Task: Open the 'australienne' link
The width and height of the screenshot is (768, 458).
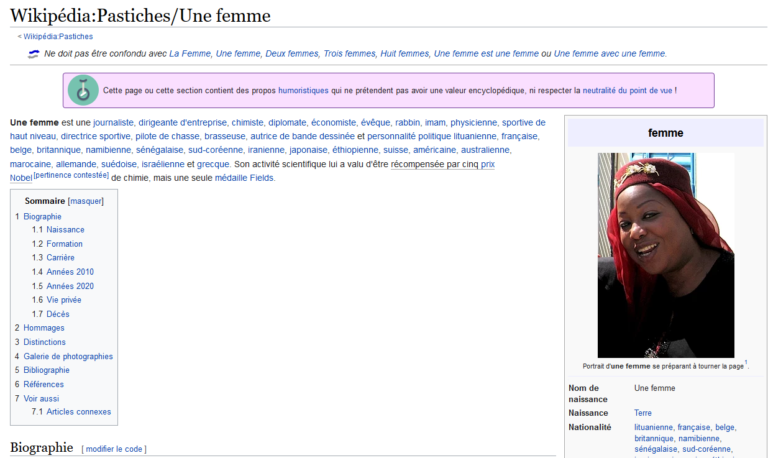Action: (485, 150)
